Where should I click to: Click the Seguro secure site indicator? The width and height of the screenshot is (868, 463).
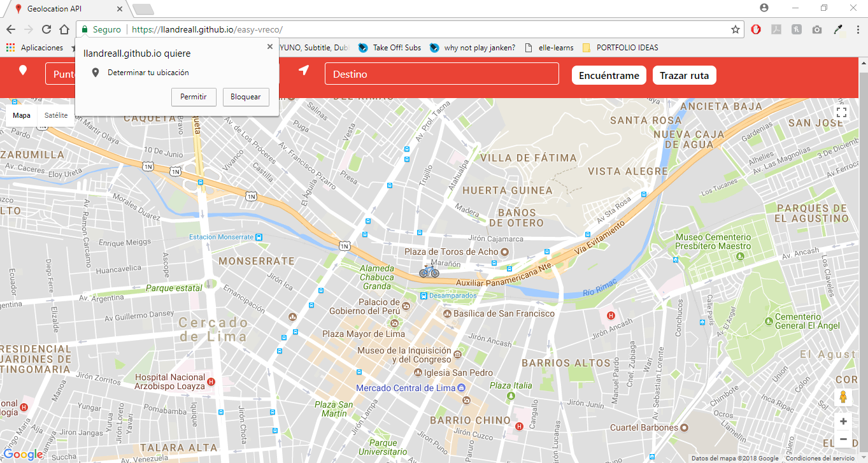(101, 29)
